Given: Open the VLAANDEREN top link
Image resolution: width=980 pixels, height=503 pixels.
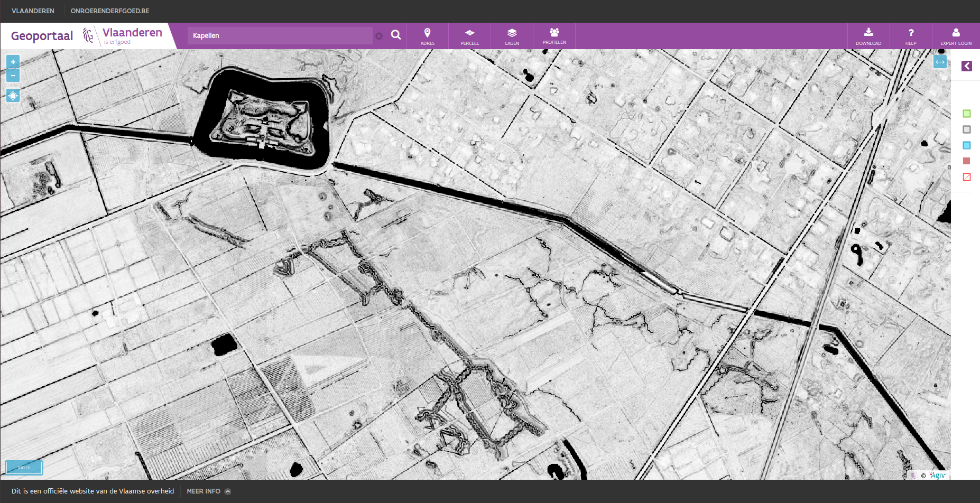Looking at the screenshot, I should click(33, 11).
